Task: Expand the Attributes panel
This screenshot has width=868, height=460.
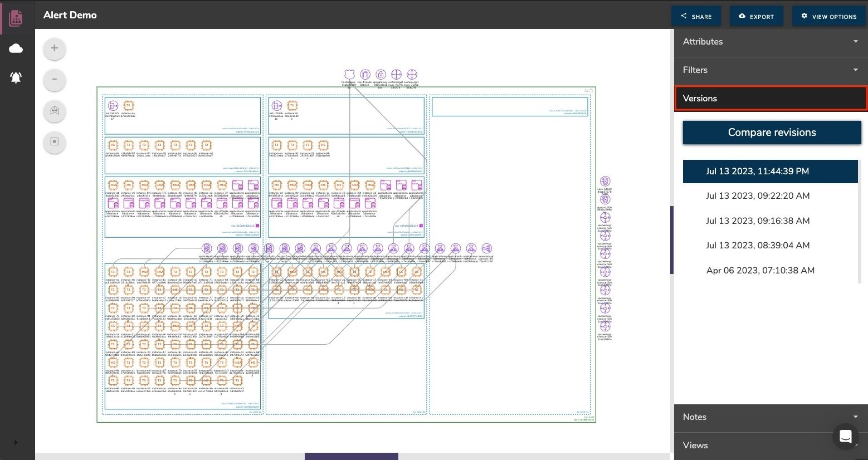Action: [x=771, y=42]
